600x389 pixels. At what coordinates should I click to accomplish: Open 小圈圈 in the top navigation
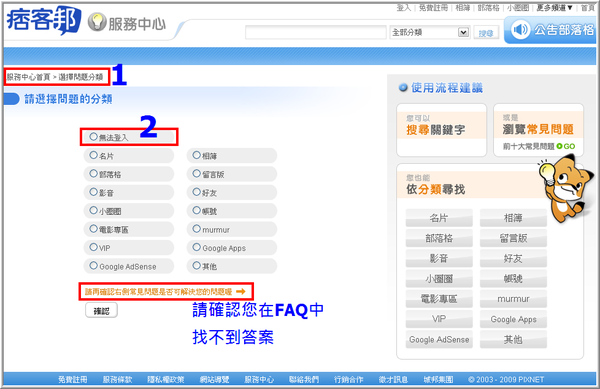coord(518,8)
